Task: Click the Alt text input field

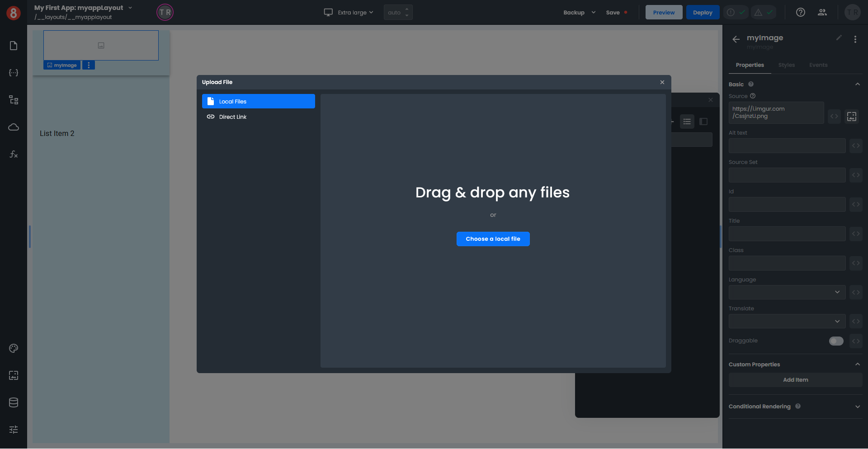Action: click(787, 146)
